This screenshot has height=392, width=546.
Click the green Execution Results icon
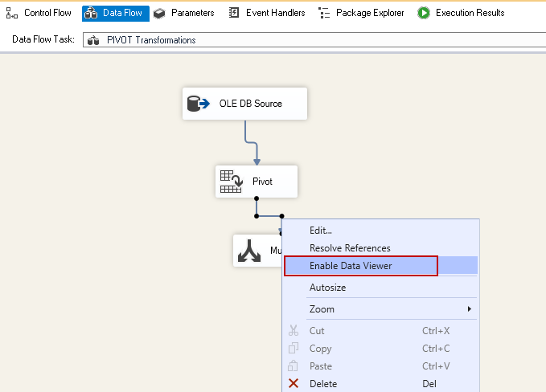424,13
